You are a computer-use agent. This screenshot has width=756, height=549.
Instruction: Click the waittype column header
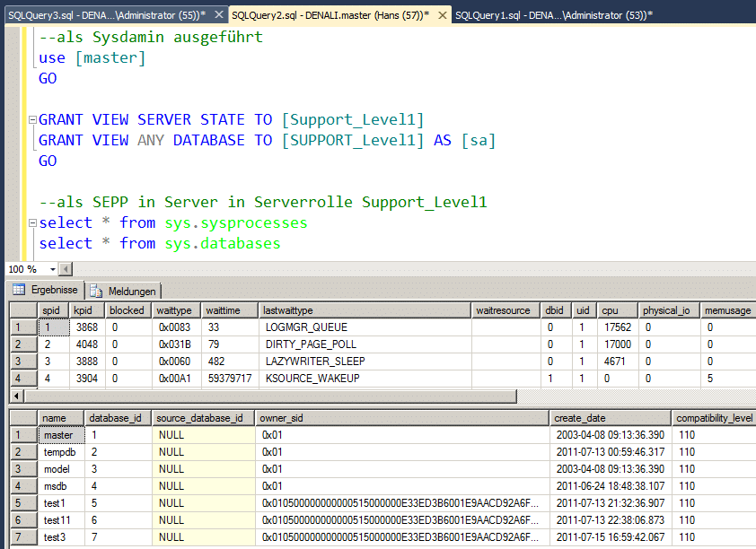pyautogui.click(x=177, y=310)
